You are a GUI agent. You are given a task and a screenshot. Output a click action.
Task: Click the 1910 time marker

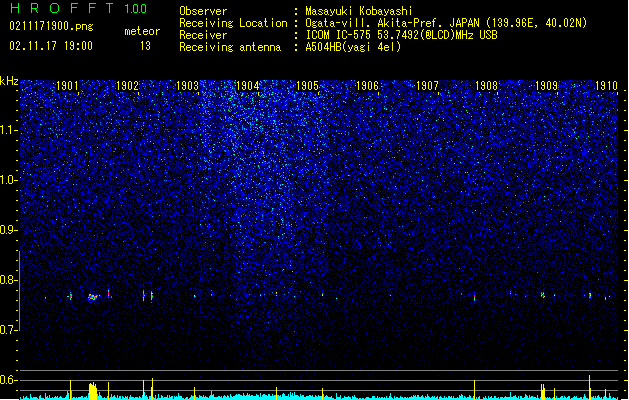[x=606, y=86]
